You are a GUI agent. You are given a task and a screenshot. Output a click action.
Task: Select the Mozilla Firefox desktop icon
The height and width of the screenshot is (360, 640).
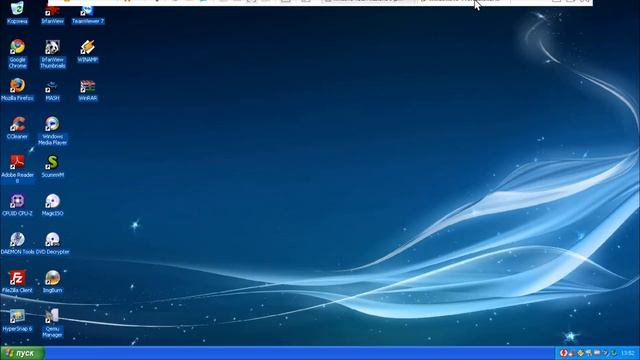(17, 89)
